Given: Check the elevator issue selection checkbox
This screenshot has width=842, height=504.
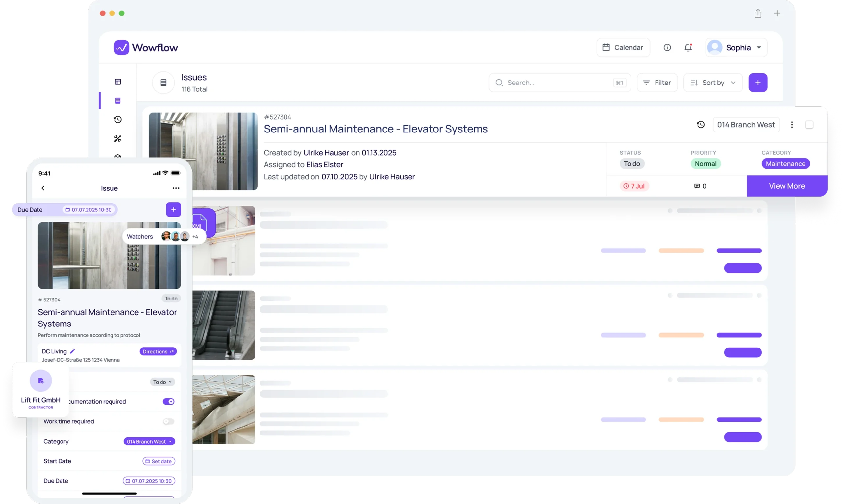Looking at the screenshot, I should click(809, 125).
